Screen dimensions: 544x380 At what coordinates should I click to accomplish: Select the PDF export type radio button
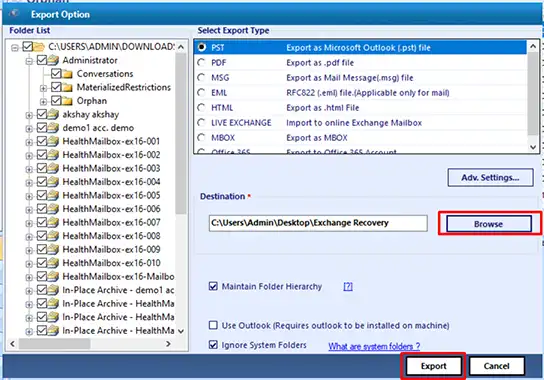pyautogui.click(x=201, y=62)
